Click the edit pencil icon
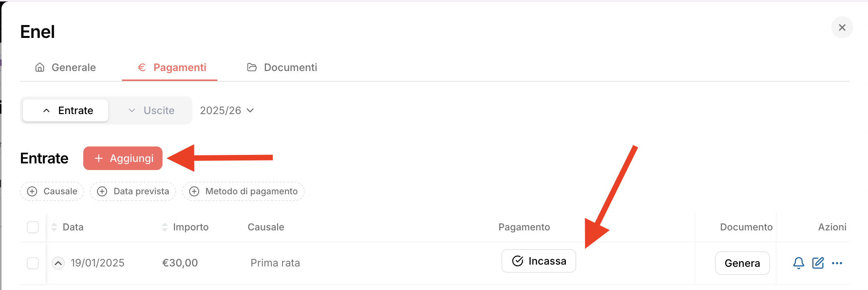 pos(818,263)
